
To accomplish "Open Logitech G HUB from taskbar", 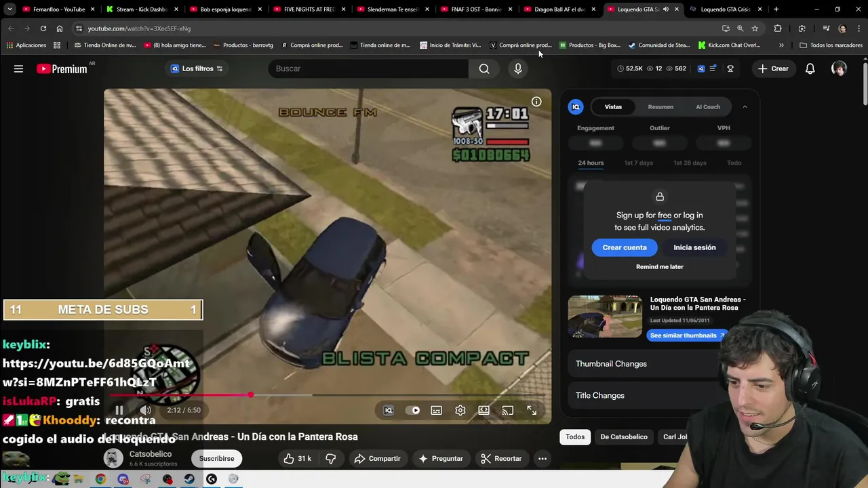I will point(212,479).
